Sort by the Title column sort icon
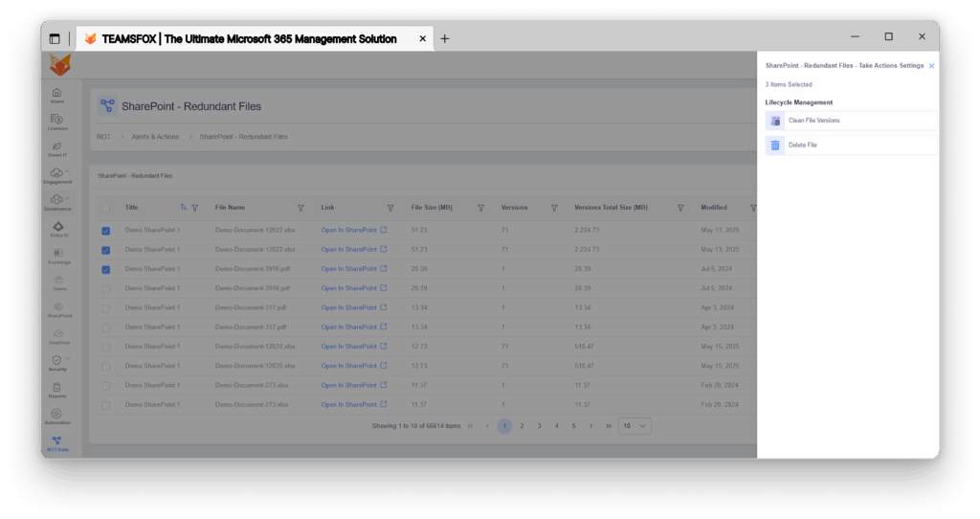This screenshot has width=980, height=519. [184, 207]
